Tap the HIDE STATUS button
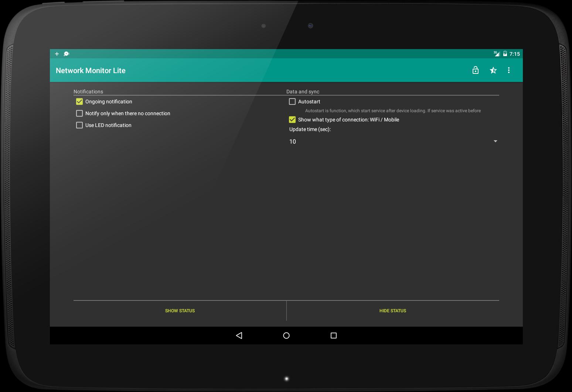Viewport: 572px width, 392px height. (393, 311)
